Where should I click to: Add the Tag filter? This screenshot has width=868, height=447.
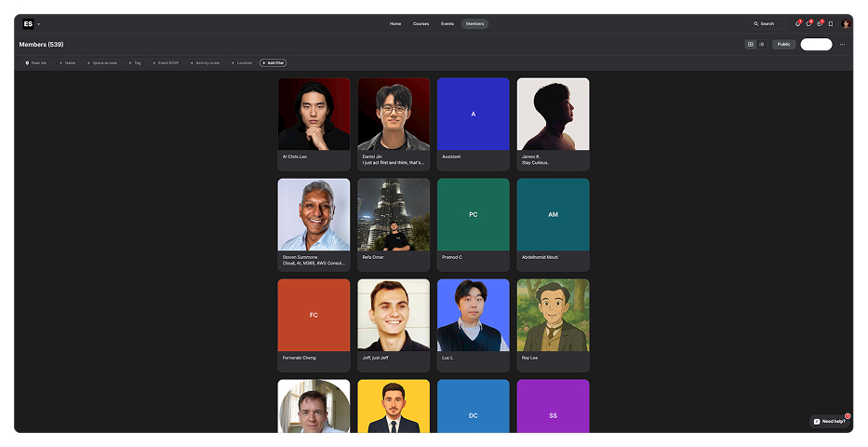click(x=135, y=63)
